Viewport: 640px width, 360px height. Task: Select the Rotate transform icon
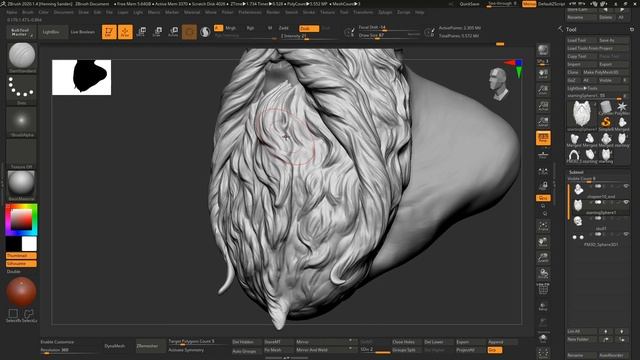(x=173, y=32)
